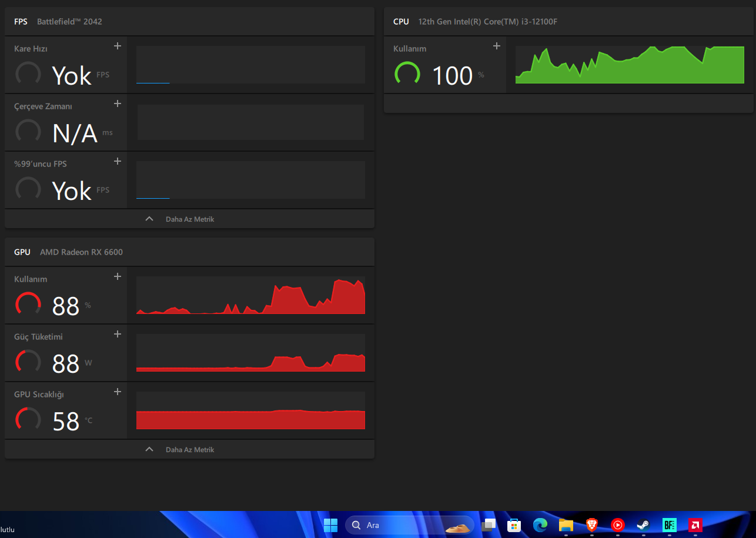Screen dimensions: 756x538
Task: Click the plus icon next to GPU Kullanım
Action: coord(117,276)
